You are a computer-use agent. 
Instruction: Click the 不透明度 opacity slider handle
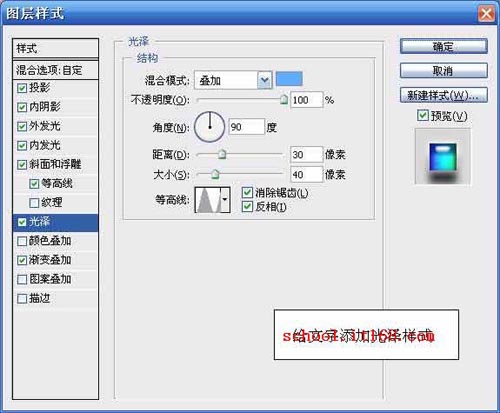click(x=284, y=99)
